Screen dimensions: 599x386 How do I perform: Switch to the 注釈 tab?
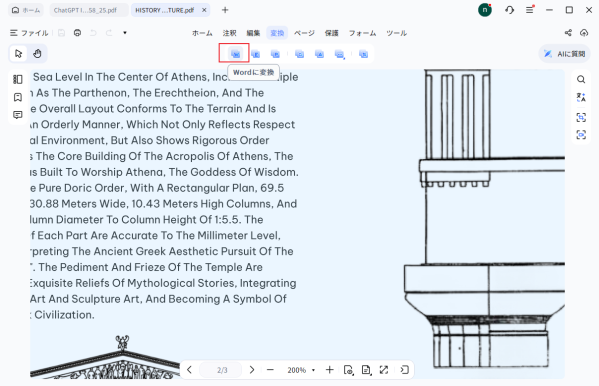229,33
